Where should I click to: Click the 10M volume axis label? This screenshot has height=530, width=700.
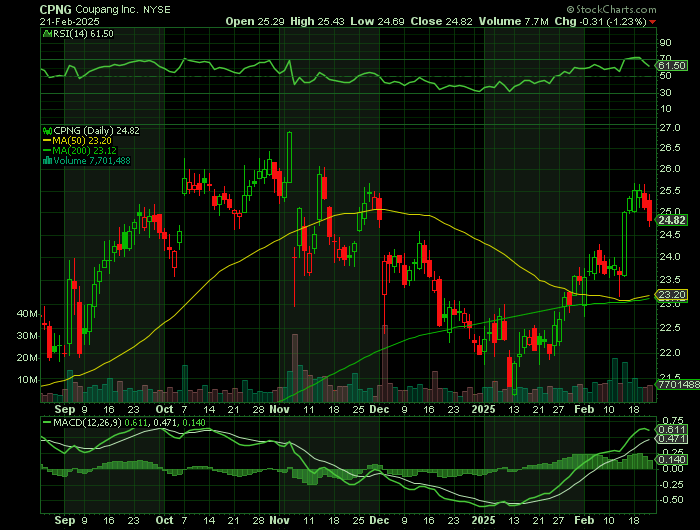pyautogui.click(x=27, y=380)
